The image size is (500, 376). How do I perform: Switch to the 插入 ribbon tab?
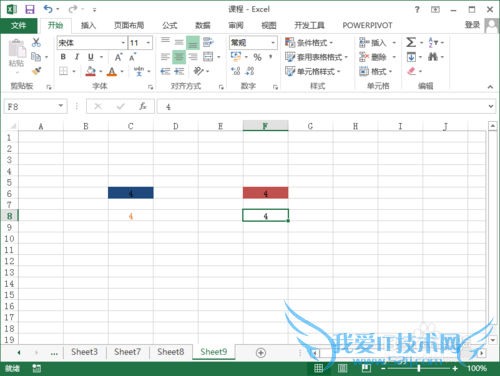tap(88, 25)
